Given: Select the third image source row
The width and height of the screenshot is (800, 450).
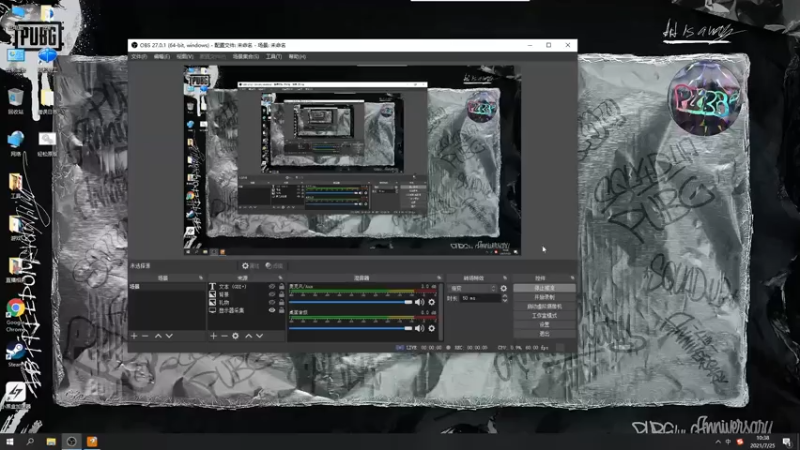Looking at the screenshot, I should [246, 303].
